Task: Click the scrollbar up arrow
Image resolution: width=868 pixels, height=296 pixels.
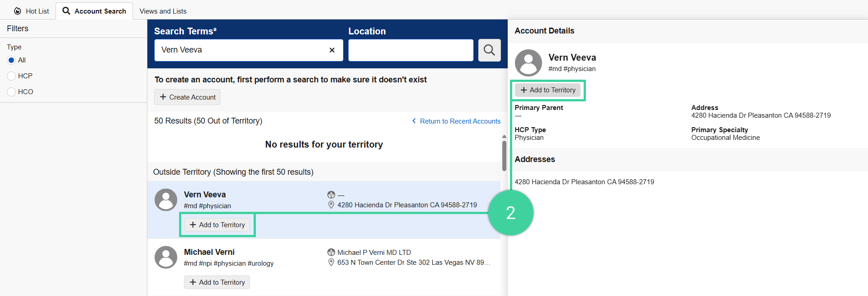Action: (504, 137)
